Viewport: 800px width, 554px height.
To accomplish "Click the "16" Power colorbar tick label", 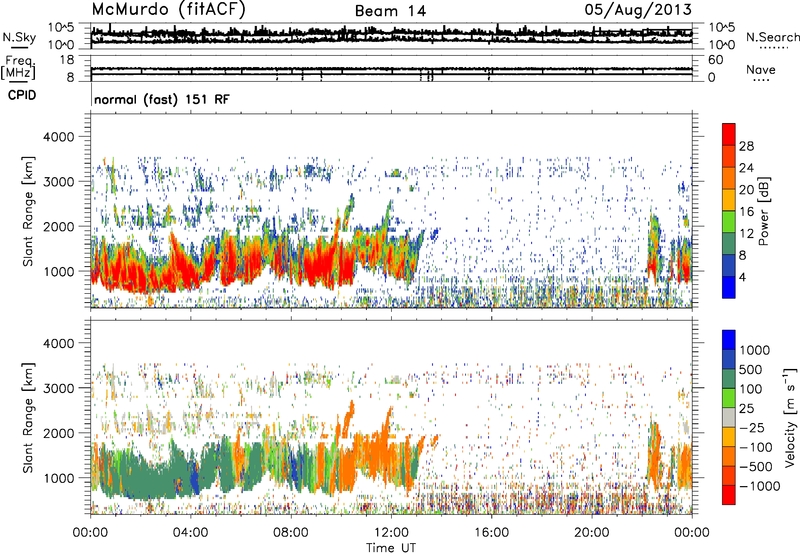I will click(746, 212).
